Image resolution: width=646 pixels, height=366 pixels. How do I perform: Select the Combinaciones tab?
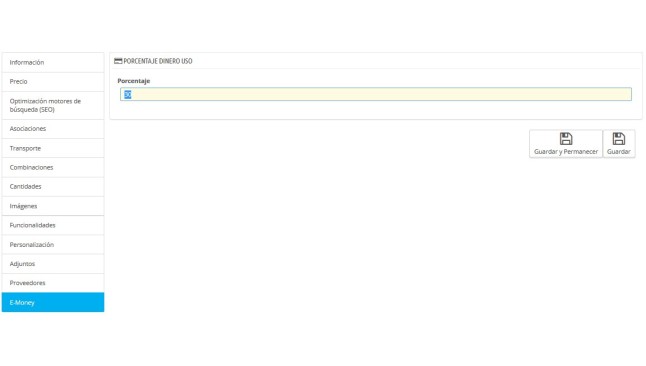click(53, 167)
